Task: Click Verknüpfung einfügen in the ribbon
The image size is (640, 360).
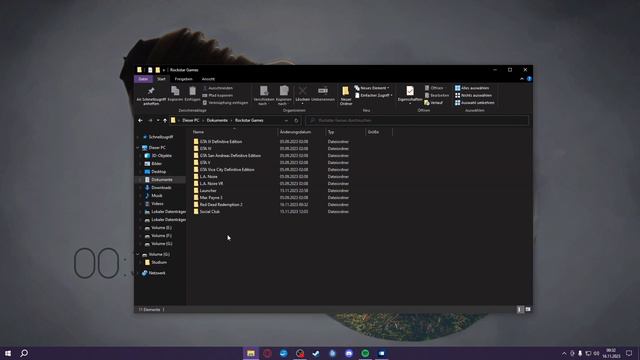Action: point(225,102)
